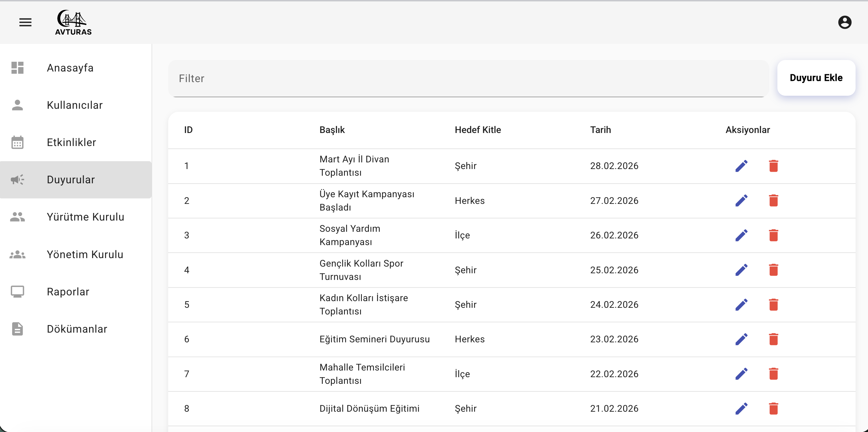
Task: Go to Kullanıcılar in sidebar
Action: pos(75,105)
